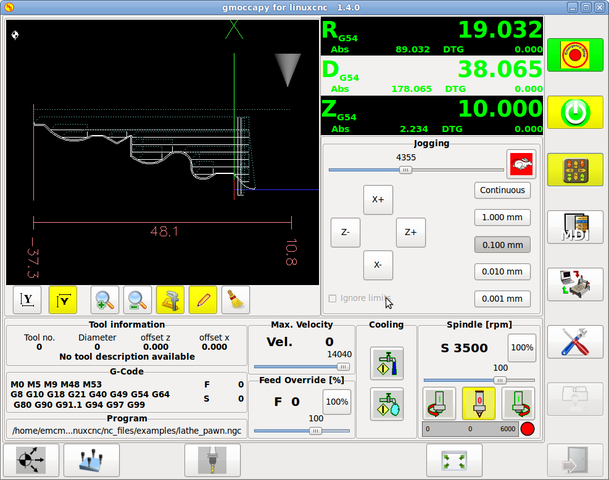Toggle dimensions display in the preview
The height and width of the screenshot is (480, 609).
(170, 299)
